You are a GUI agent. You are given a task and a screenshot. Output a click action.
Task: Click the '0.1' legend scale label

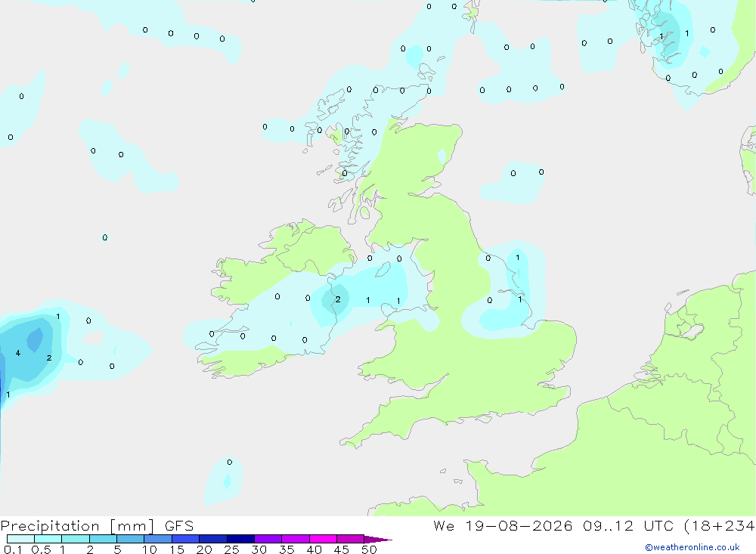(13, 549)
